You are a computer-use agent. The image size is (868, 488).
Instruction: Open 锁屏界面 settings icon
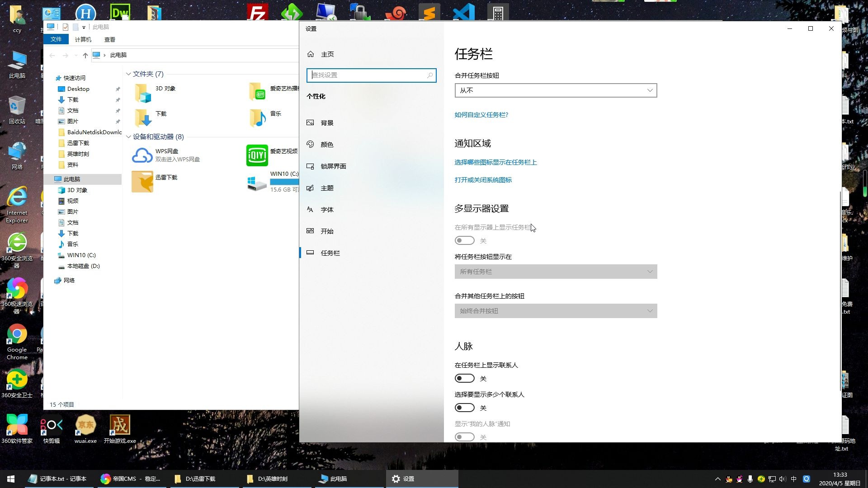[310, 166]
